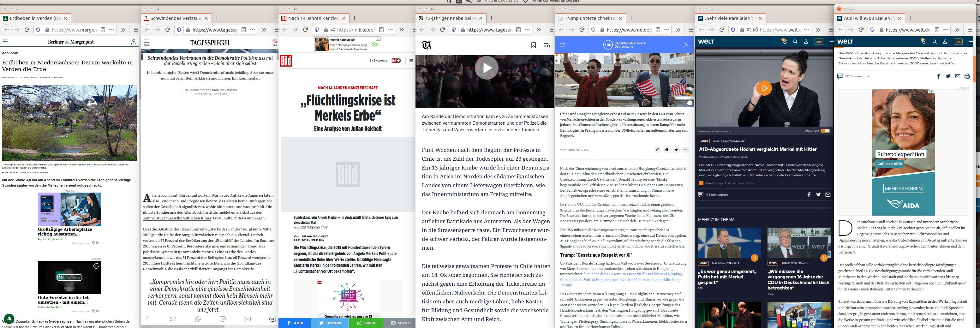
Task: Open search in Welt video window
Action: [x=795, y=41]
